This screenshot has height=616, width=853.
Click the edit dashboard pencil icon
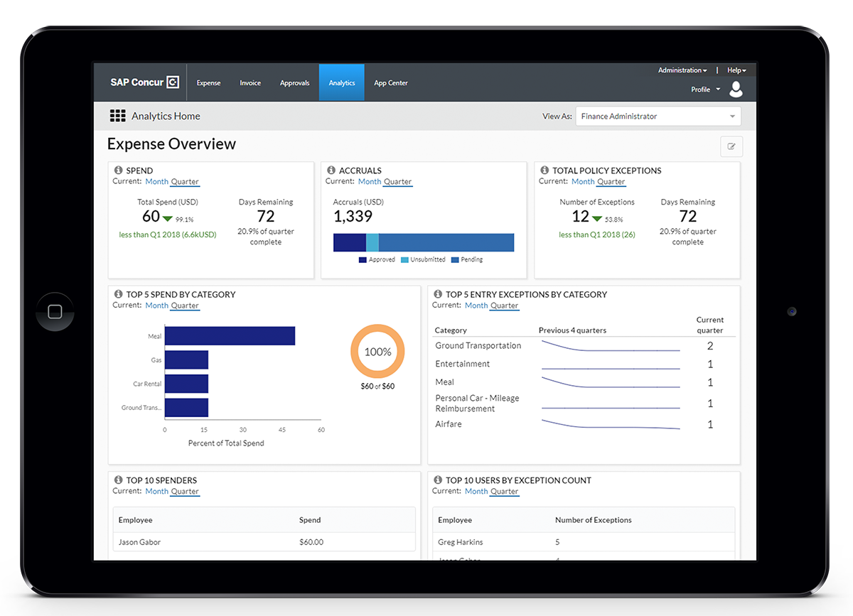coord(731,146)
